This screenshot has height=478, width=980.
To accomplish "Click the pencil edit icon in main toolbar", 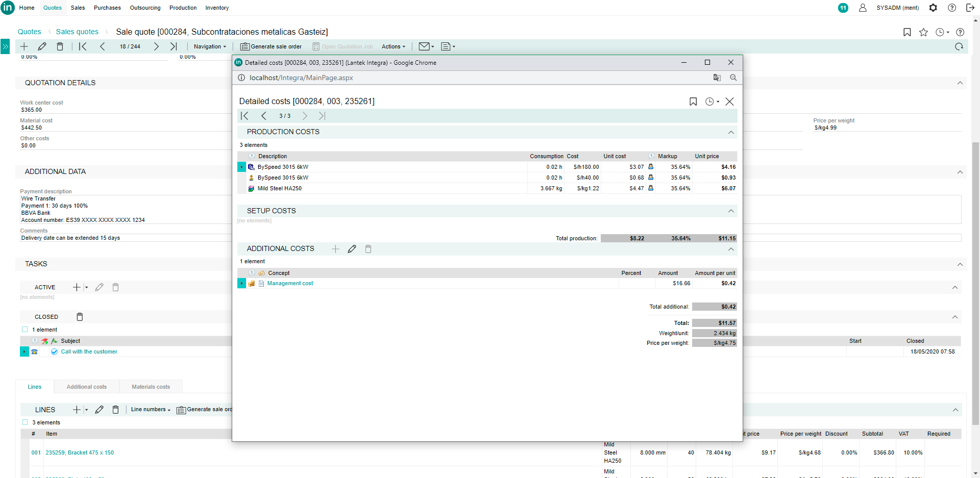I will pos(42,46).
